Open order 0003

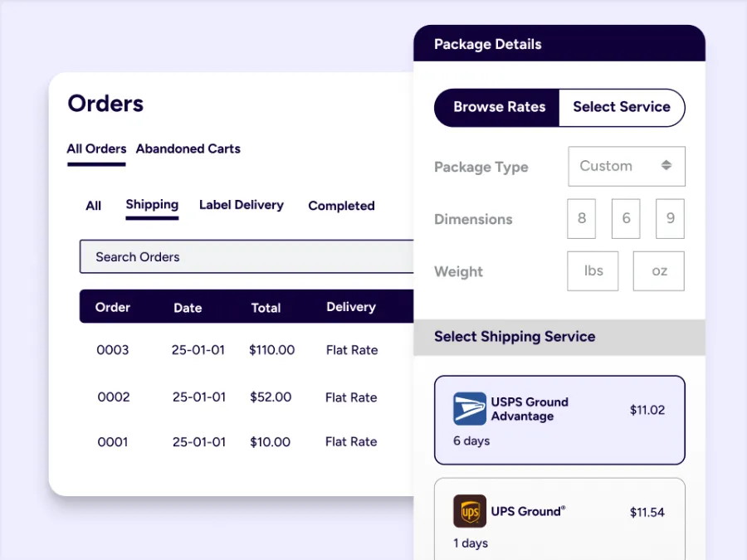(x=113, y=350)
